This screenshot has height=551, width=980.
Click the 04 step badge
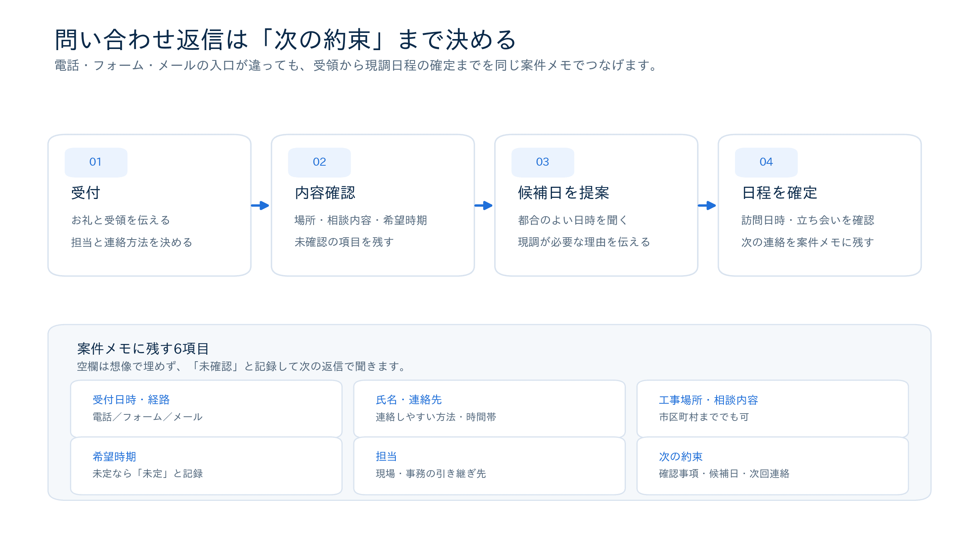click(x=766, y=162)
